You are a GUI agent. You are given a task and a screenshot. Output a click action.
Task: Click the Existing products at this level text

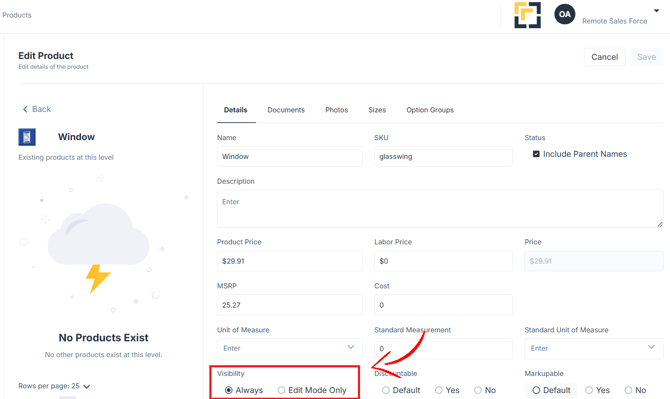[x=66, y=157]
